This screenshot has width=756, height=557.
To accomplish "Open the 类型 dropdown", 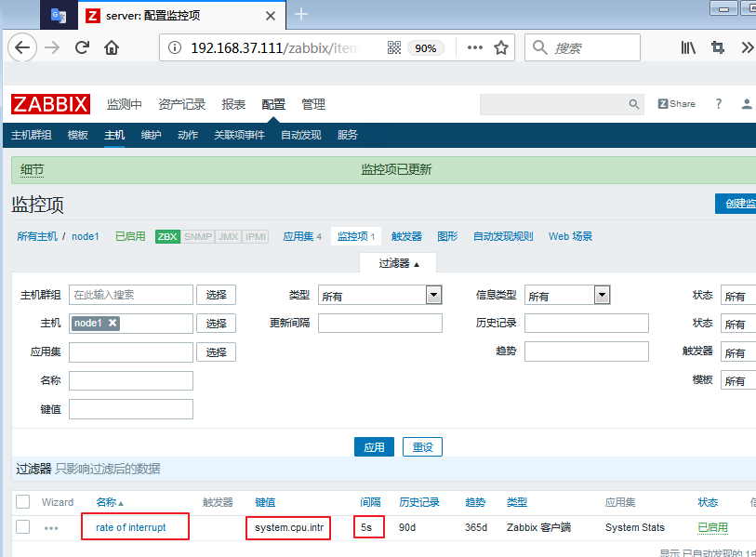I will [380, 295].
